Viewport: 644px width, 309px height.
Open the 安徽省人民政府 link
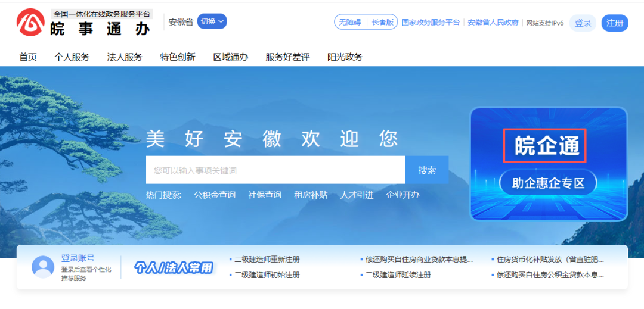click(x=493, y=23)
